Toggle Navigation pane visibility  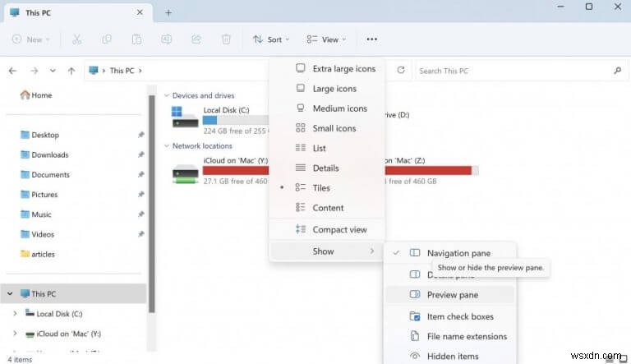coord(449,253)
